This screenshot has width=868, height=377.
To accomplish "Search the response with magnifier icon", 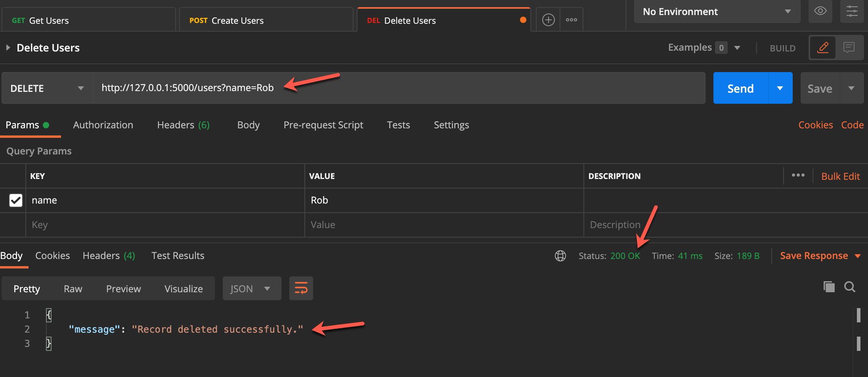I will (850, 287).
